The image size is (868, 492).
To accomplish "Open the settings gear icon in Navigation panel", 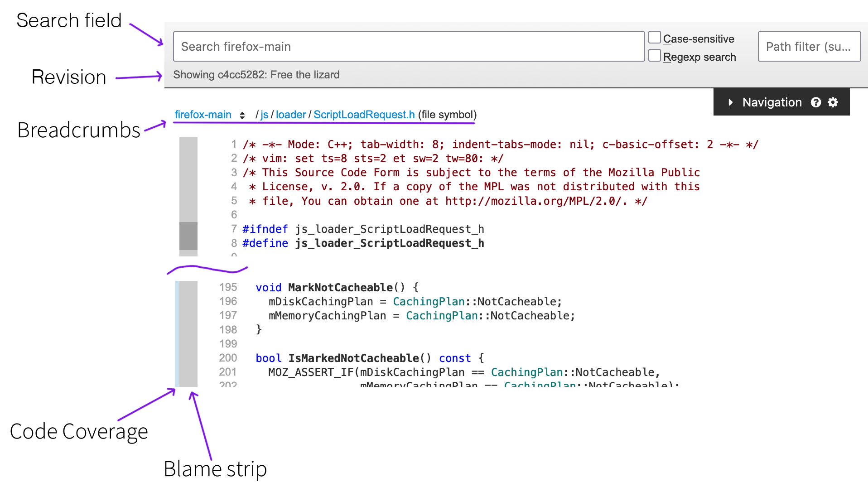I will (833, 102).
